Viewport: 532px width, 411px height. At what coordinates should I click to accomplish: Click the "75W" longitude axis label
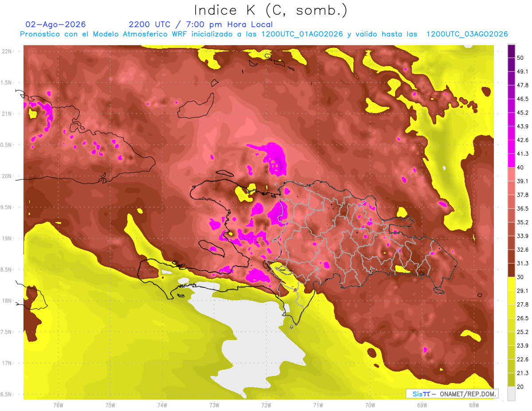tap(110, 405)
